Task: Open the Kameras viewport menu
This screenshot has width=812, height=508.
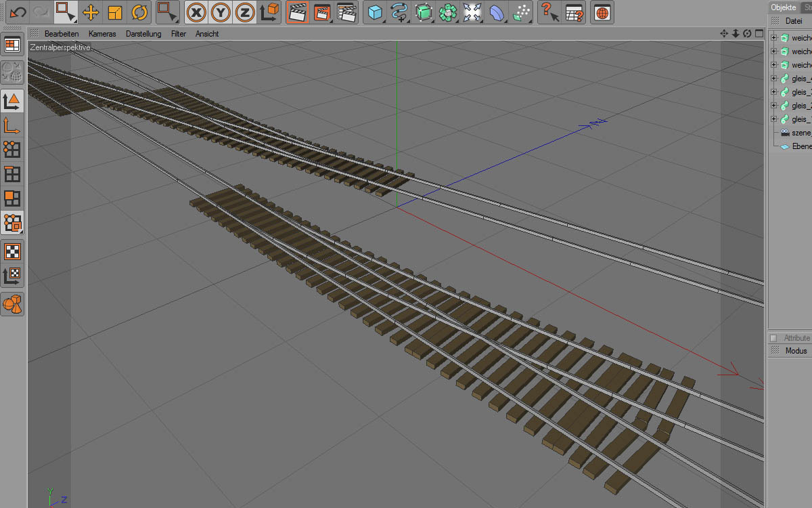Action: [x=102, y=34]
